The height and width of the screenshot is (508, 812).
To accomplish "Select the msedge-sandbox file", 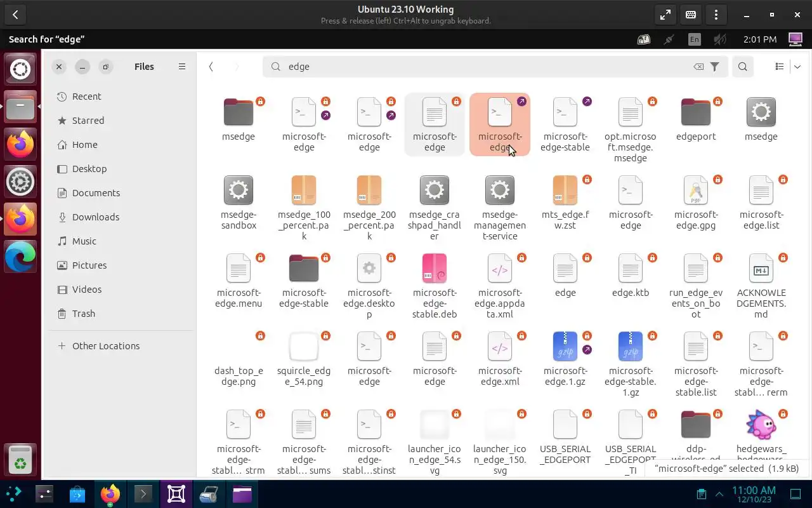I will (x=239, y=190).
